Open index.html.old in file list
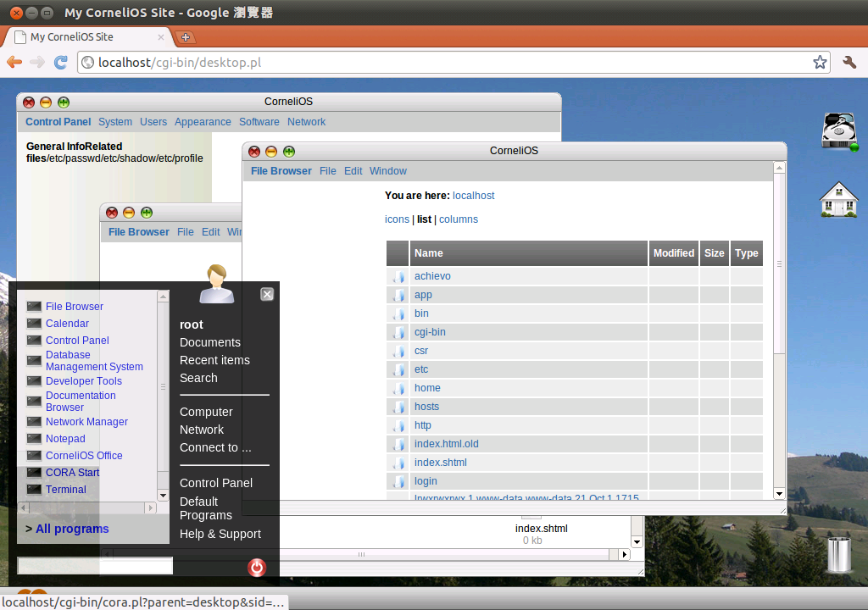 (x=446, y=444)
